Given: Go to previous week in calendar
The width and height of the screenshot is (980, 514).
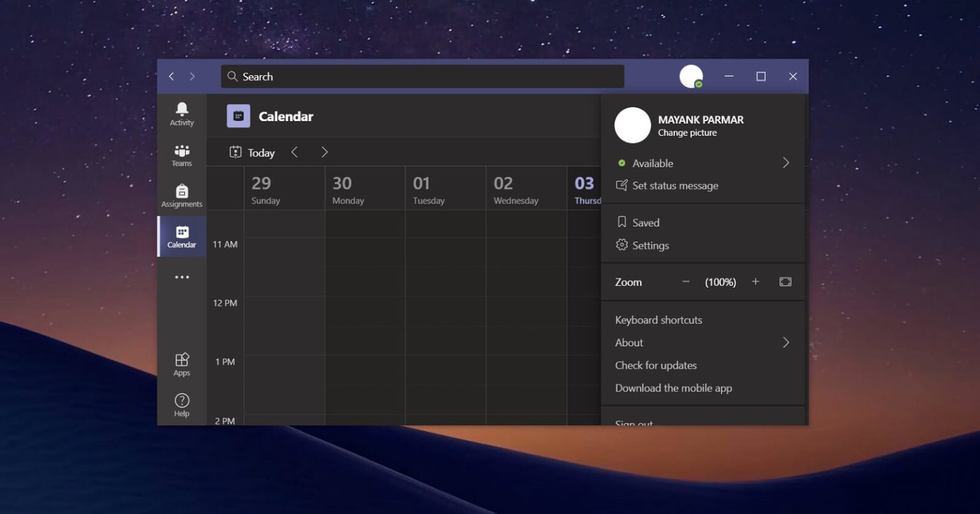Looking at the screenshot, I should point(294,152).
